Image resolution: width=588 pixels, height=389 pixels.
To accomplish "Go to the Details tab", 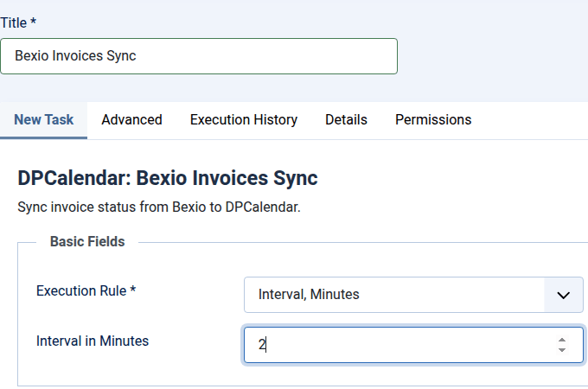I will pyautogui.click(x=346, y=120).
